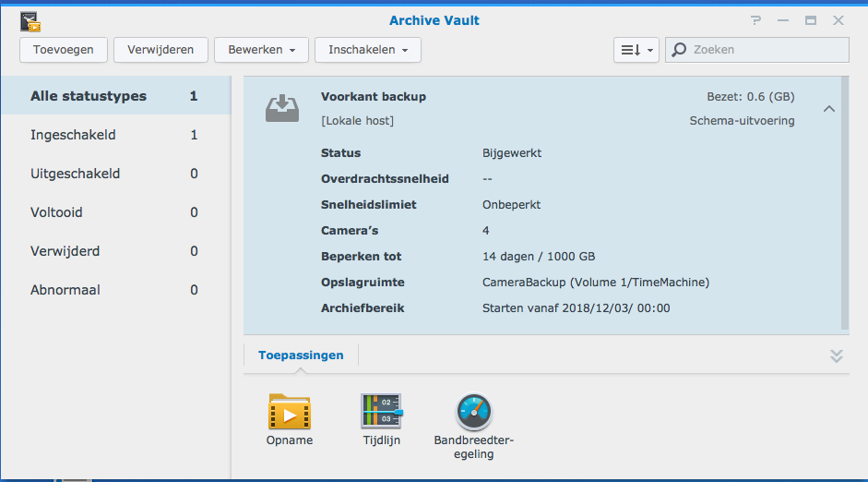Open the sort order dropdown
This screenshot has width=868, height=482.
(x=636, y=50)
